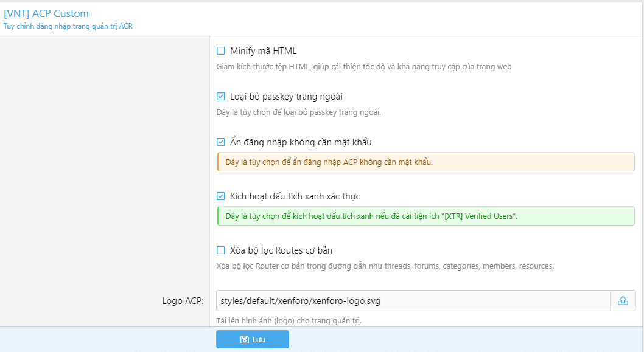The image size is (644, 352).
Task: Enable the Minify mã HTML checkbox
Action: click(x=221, y=51)
